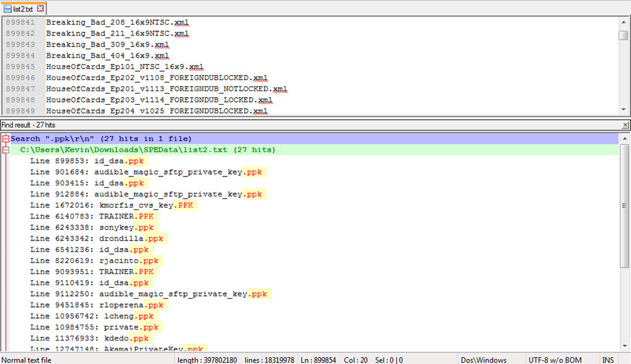Click the UTF-8 w/o BOM encoding field
The image size is (631, 364).
[555, 360]
